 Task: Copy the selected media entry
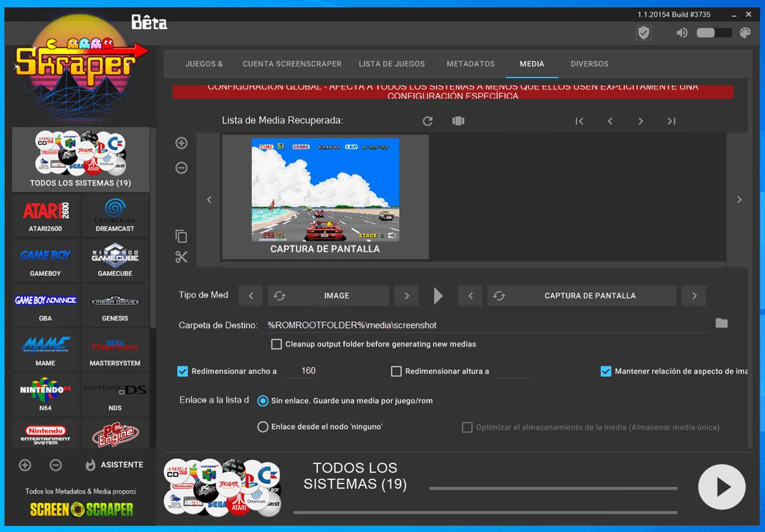click(x=181, y=236)
